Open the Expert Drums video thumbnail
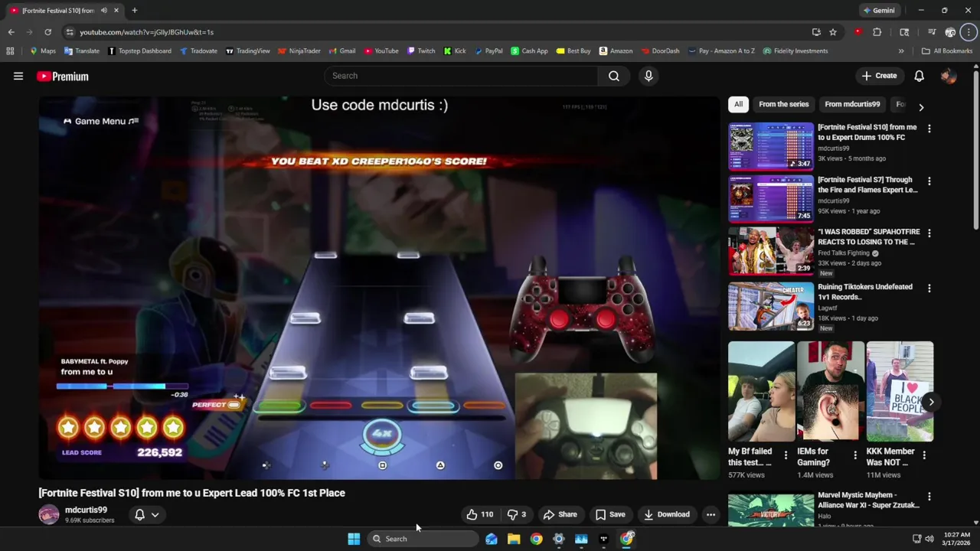The height and width of the screenshot is (551, 980). click(x=770, y=145)
